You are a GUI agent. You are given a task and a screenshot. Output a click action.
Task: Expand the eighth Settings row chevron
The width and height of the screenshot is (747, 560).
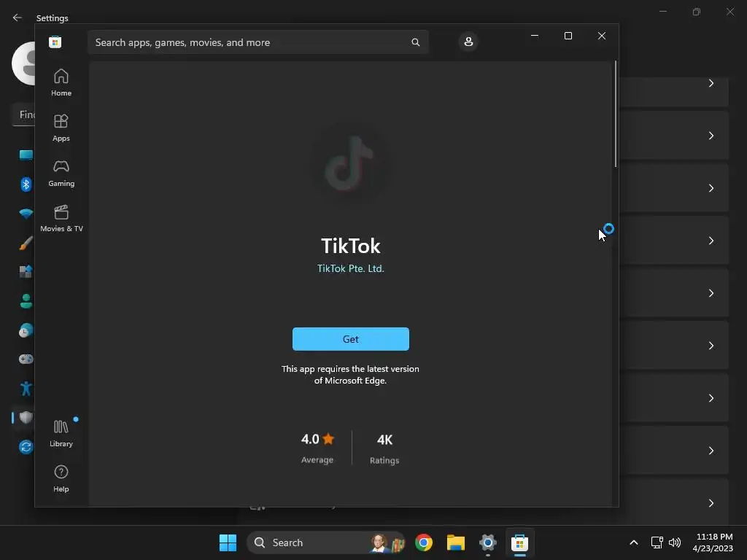click(711, 451)
